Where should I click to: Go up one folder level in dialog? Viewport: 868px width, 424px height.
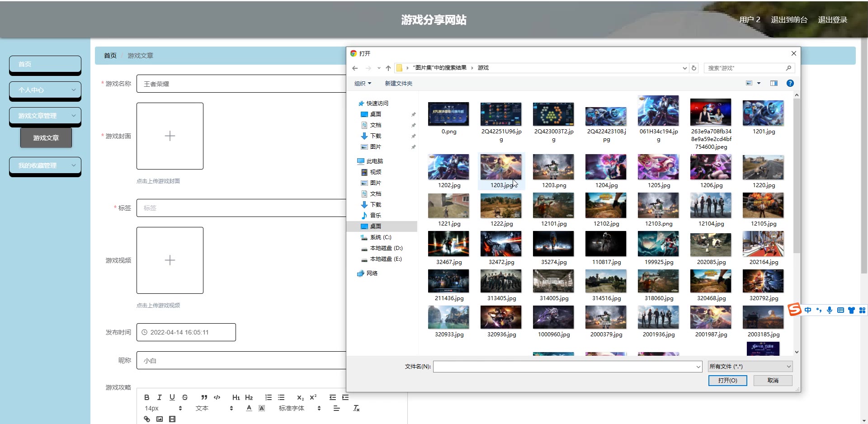pyautogui.click(x=388, y=68)
